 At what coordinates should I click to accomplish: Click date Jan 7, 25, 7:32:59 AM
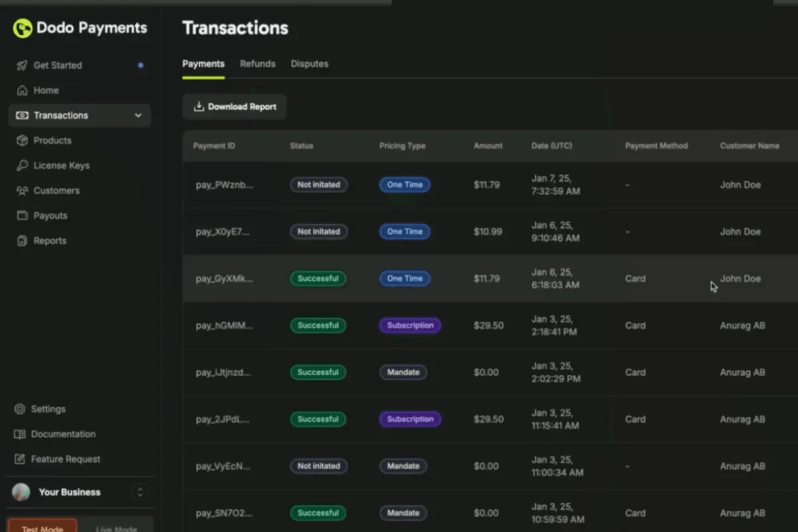click(556, 185)
